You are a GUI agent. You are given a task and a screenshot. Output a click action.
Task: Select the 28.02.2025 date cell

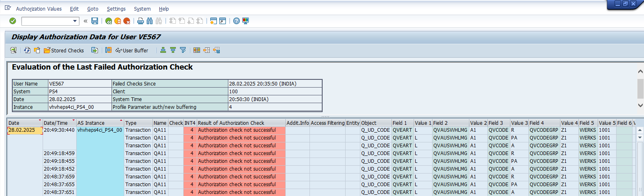(x=22, y=130)
